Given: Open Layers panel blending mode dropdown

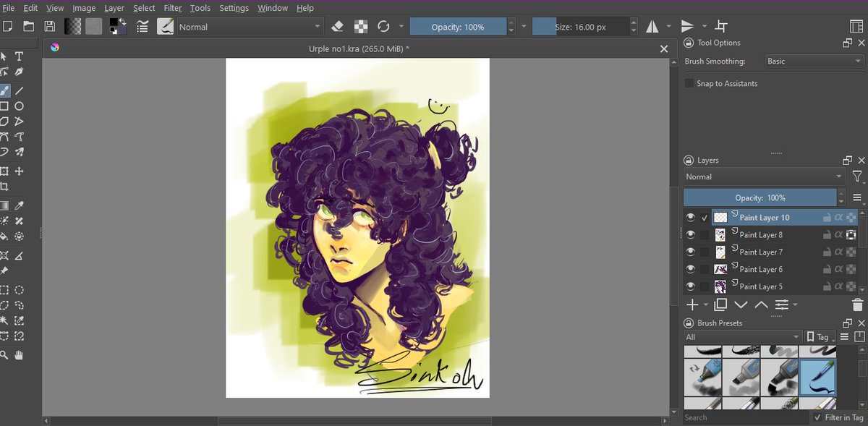Looking at the screenshot, I should point(764,176).
